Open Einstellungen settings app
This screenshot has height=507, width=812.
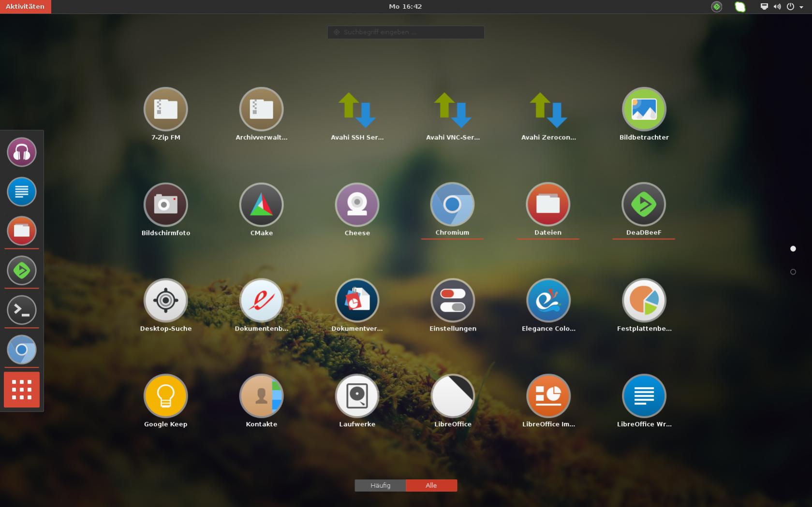[x=453, y=301]
